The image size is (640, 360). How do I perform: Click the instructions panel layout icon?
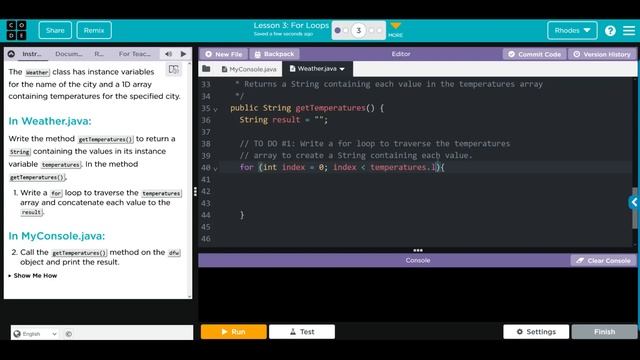click(173, 69)
